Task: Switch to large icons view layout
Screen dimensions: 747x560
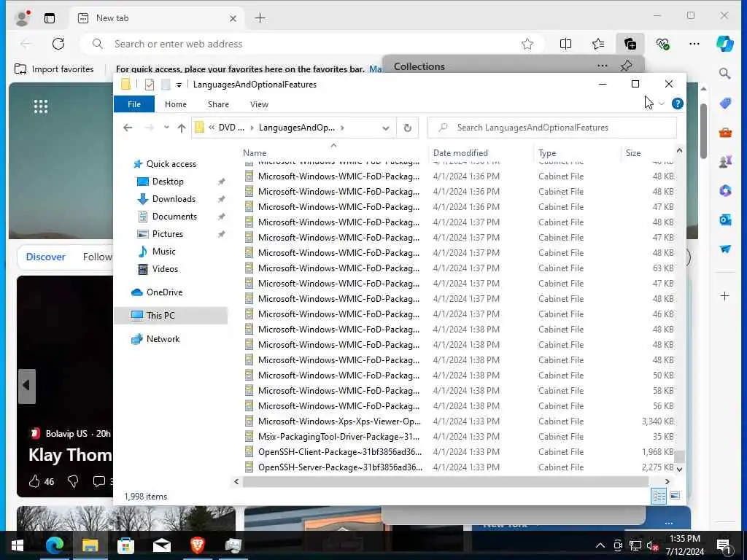Action: click(675, 496)
